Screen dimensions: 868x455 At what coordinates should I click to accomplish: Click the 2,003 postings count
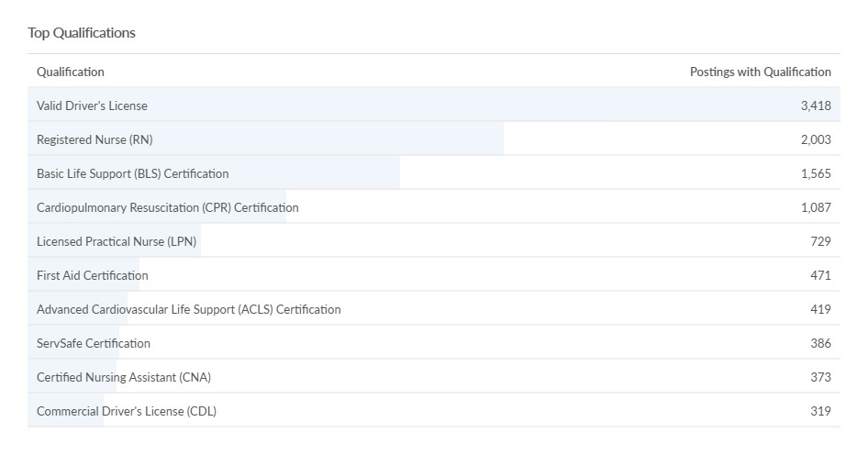pos(815,139)
